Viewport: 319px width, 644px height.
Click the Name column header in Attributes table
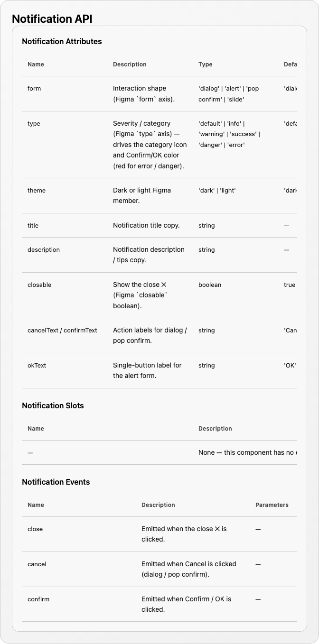[36, 64]
